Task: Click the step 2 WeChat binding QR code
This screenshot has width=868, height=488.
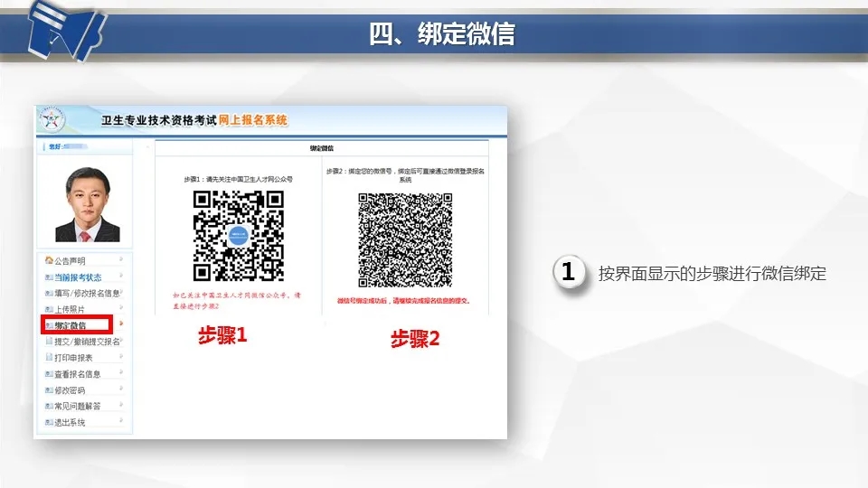Action: [x=405, y=240]
